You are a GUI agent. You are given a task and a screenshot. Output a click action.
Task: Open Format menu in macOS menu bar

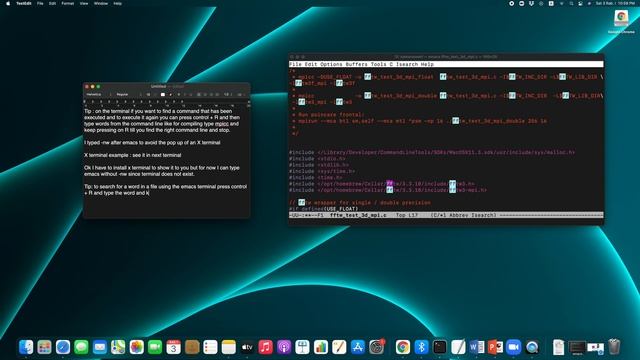click(68, 3)
